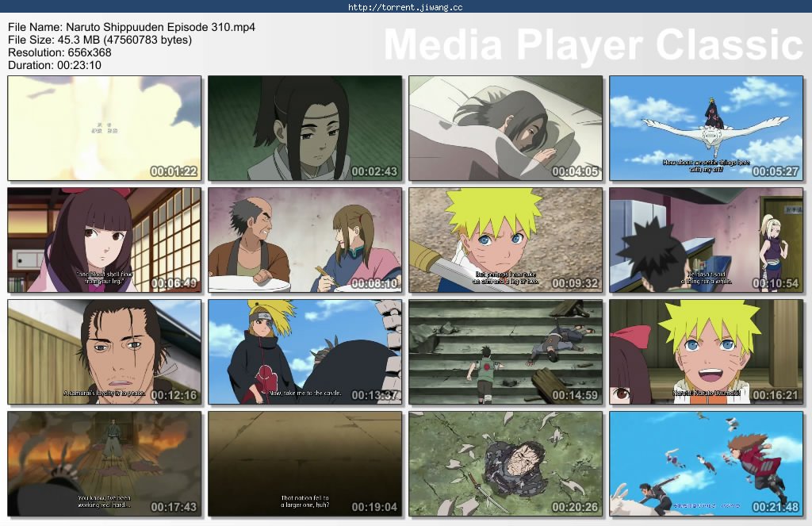812x526 pixels.
Task: Select the thumbnail timestamped 00:01:22
Action: point(105,129)
